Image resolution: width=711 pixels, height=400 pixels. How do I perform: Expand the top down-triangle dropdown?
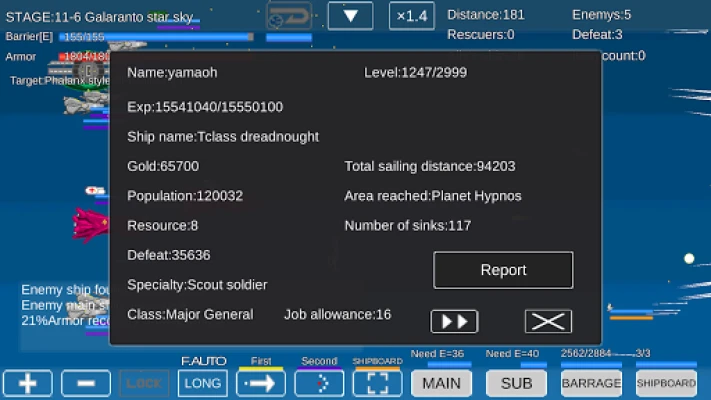click(350, 16)
